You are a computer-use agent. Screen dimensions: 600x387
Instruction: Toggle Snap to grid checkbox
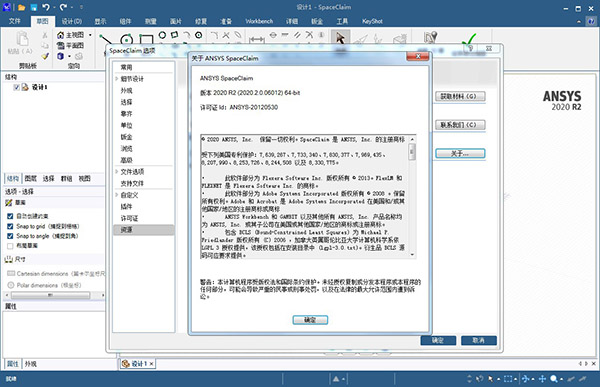click(x=10, y=226)
